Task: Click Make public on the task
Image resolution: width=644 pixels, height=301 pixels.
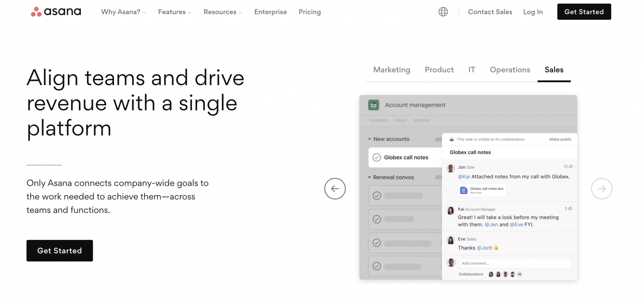Action: [561, 139]
